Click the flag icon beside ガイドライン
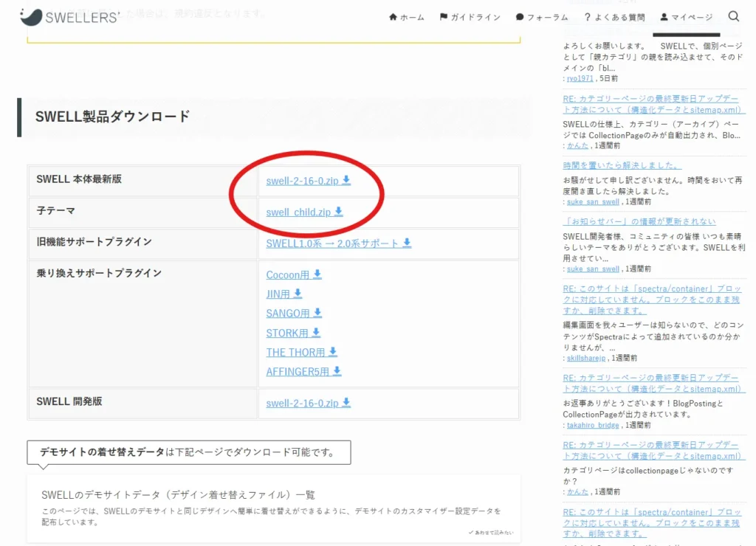 444,16
